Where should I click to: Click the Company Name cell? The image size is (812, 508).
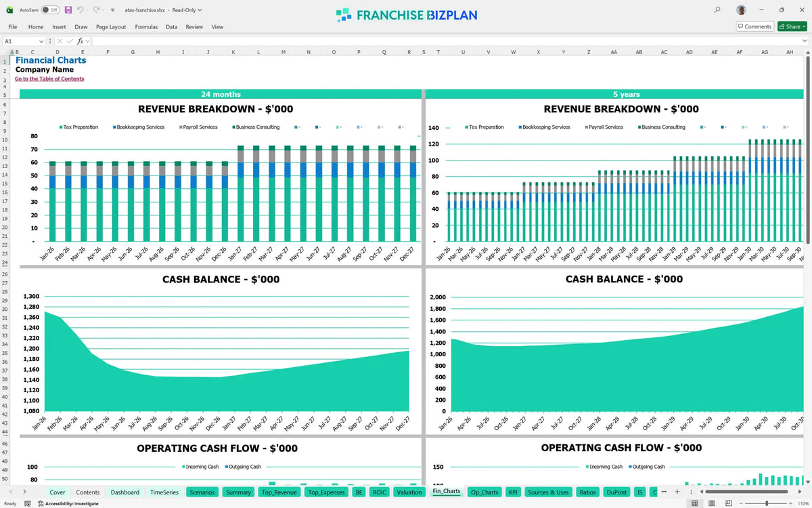(45, 70)
